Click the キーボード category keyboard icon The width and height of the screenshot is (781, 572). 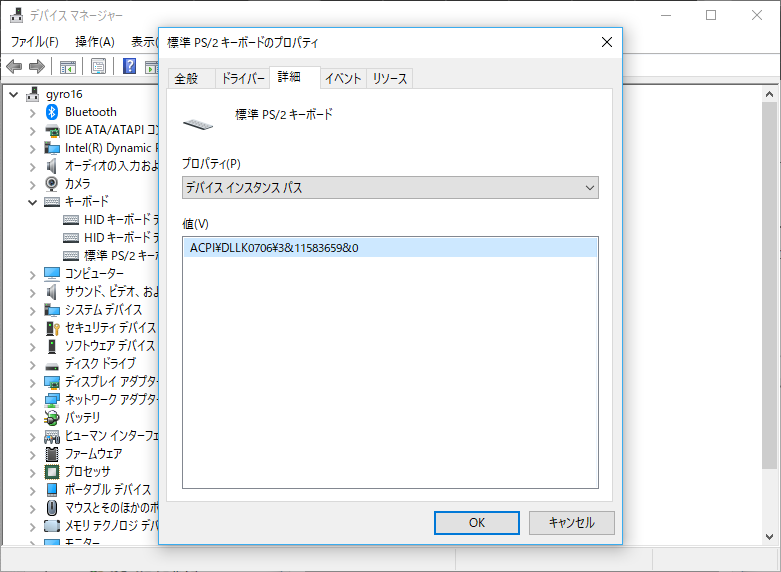pyautogui.click(x=52, y=202)
